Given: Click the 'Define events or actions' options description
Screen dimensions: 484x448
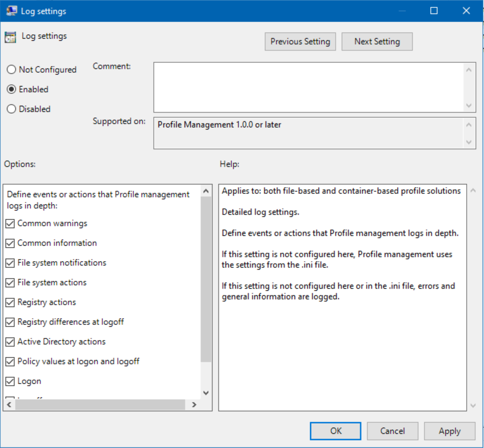Looking at the screenshot, I should pos(98,200).
